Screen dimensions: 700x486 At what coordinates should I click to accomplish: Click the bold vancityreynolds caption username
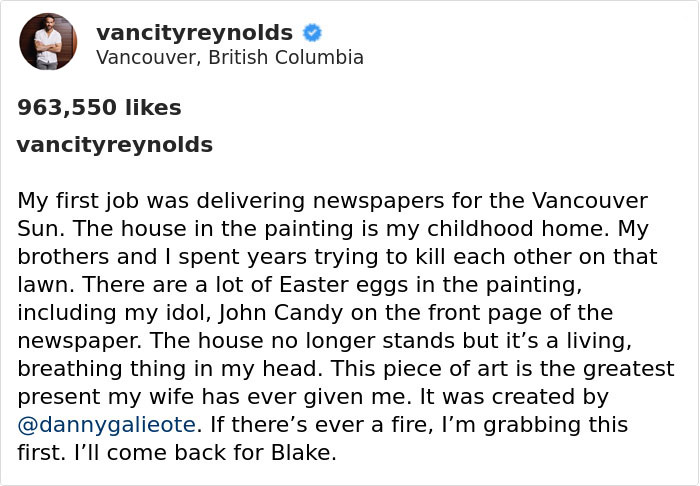click(115, 144)
